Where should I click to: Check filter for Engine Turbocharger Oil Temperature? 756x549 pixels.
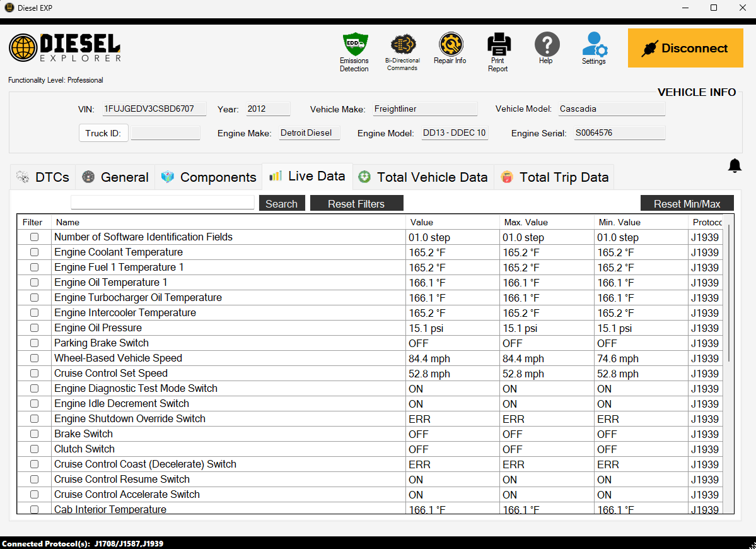click(x=34, y=298)
